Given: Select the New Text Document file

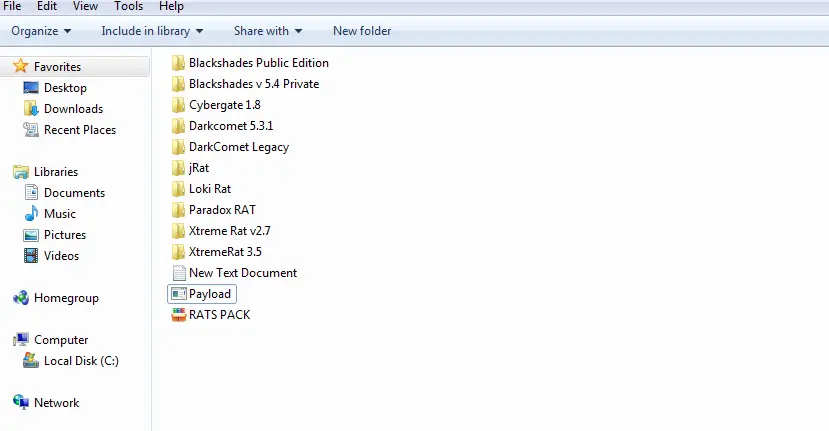Looking at the screenshot, I should [242, 273].
